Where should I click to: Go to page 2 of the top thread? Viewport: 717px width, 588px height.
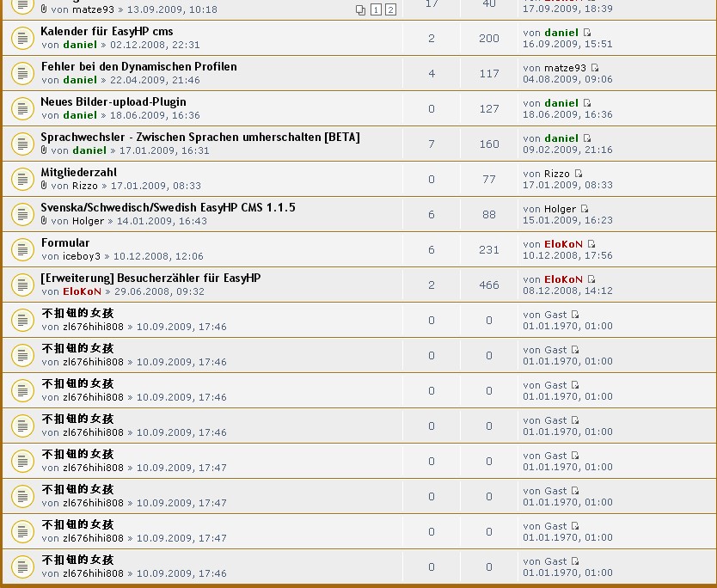pos(390,9)
